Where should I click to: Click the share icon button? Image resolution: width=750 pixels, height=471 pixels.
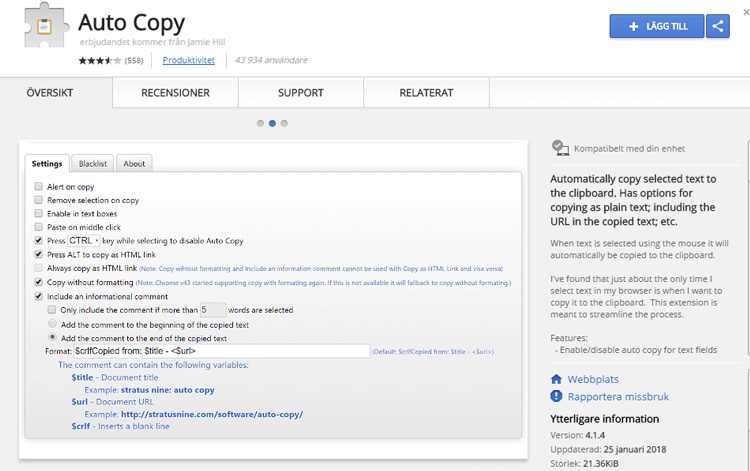pyautogui.click(x=717, y=27)
